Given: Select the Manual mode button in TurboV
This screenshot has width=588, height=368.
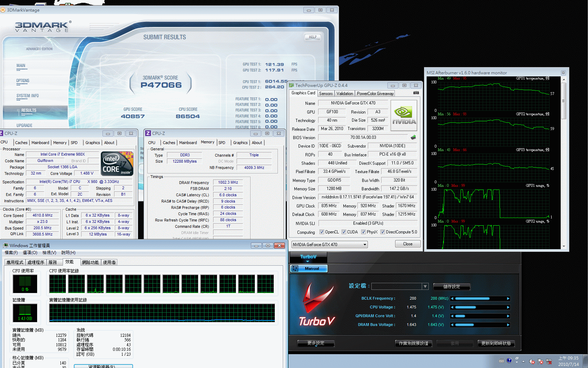Looking at the screenshot, I should (309, 268).
